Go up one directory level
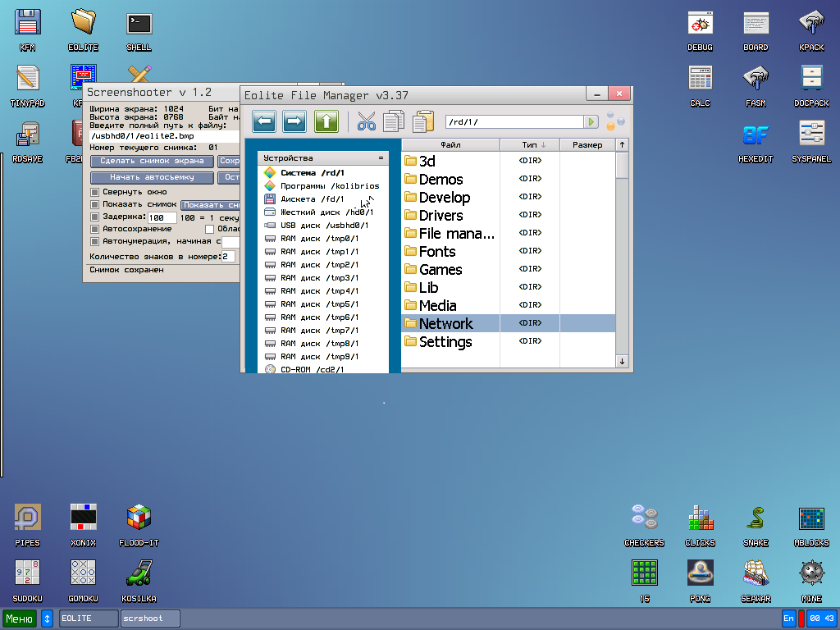840x630 pixels. click(x=326, y=122)
